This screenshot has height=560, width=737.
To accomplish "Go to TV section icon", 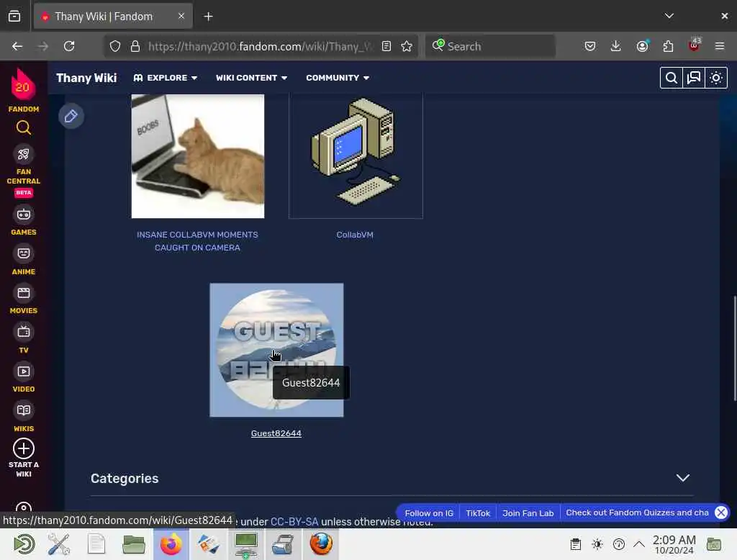I will 24,333.
